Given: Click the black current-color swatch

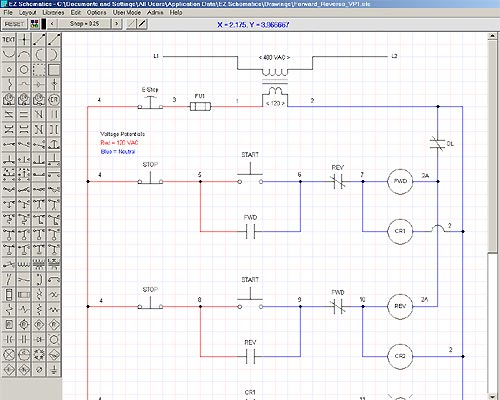Looking at the screenshot, I should [44, 24].
